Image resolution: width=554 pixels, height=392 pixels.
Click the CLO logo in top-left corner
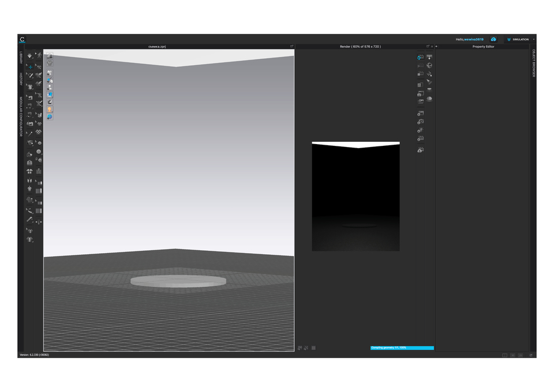coord(23,39)
